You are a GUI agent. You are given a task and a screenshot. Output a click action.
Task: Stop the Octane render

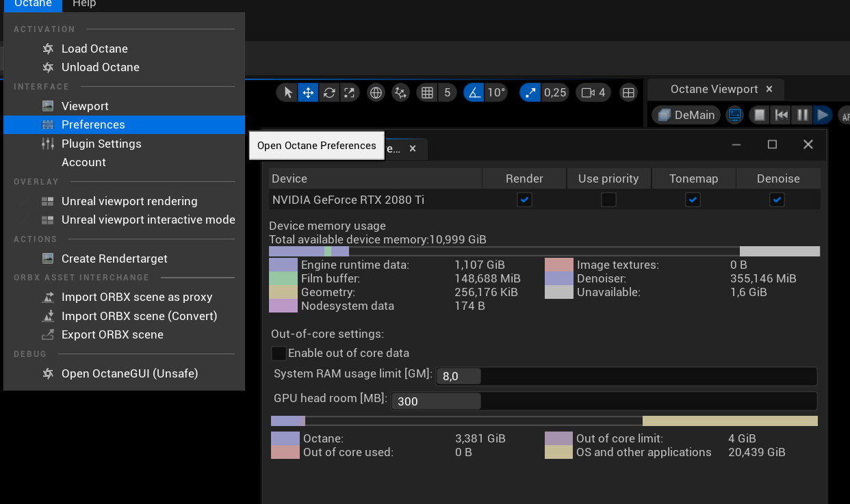click(x=759, y=115)
